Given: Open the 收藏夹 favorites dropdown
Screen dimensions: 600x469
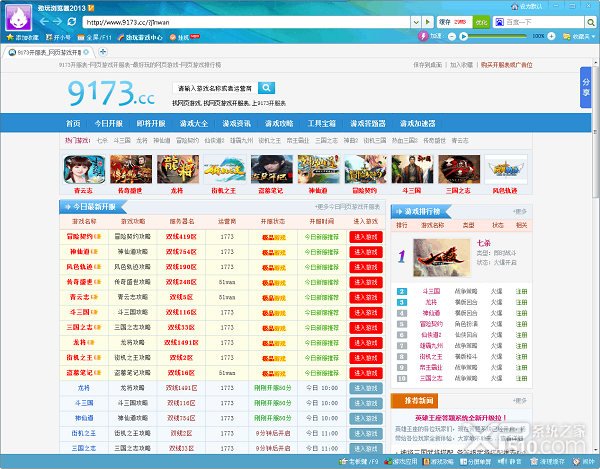Looking at the screenshot, I should (579, 36).
